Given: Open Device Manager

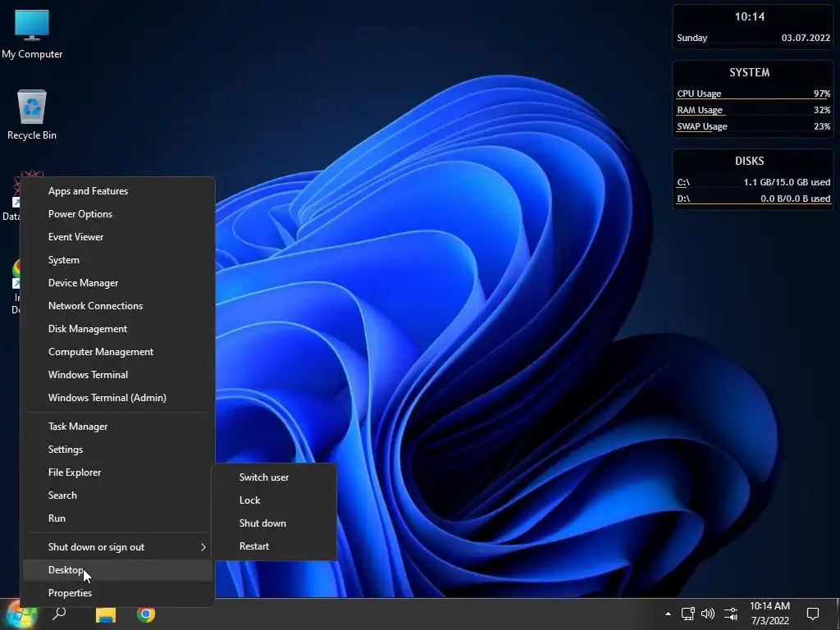Looking at the screenshot, I should click(x=118, y=283).
